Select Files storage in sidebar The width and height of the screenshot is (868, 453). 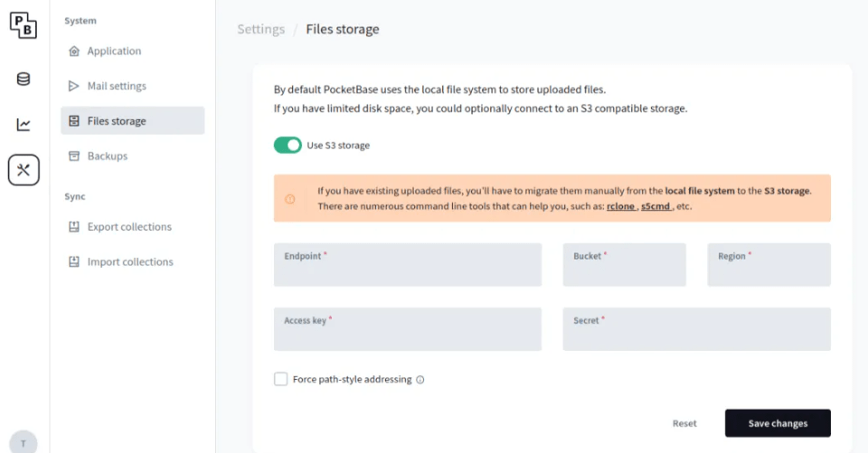tap(117, 121)
